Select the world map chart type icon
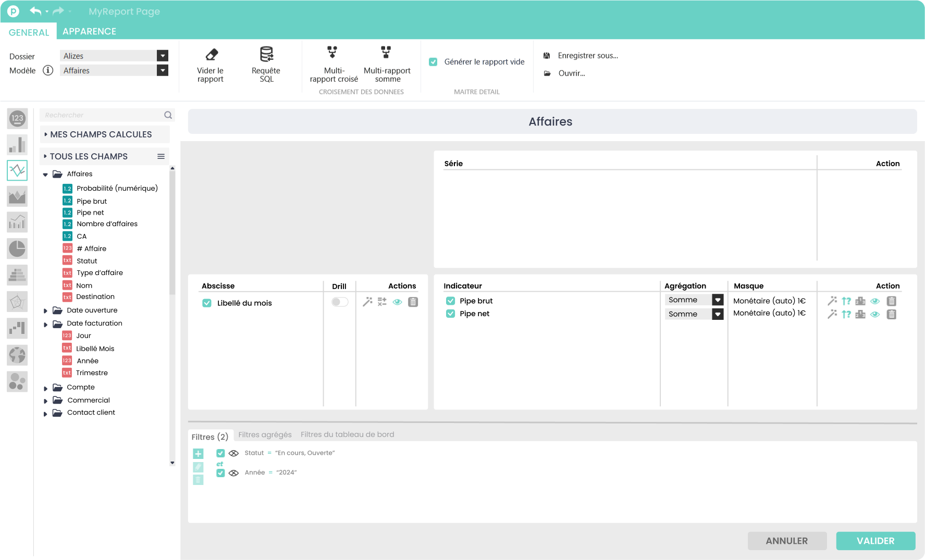Screen dimensions: 925x560 tap(17, 355)
